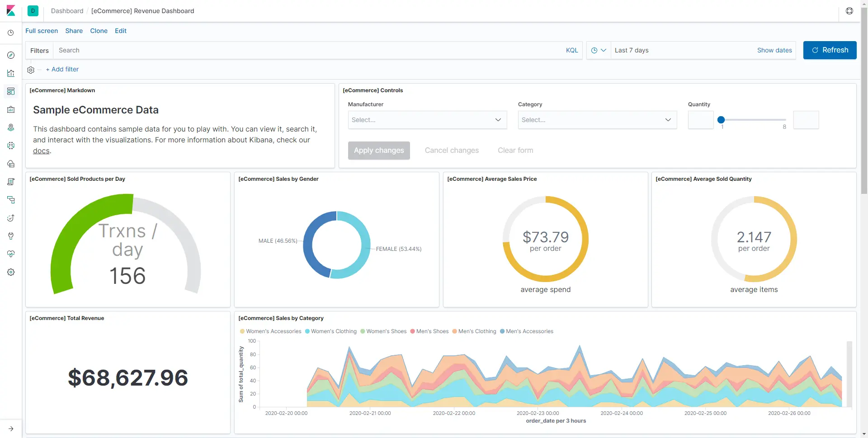Click the Quantity range slider handle
The height and width of the screenshot is (438, 868).
tap(721, 120)
